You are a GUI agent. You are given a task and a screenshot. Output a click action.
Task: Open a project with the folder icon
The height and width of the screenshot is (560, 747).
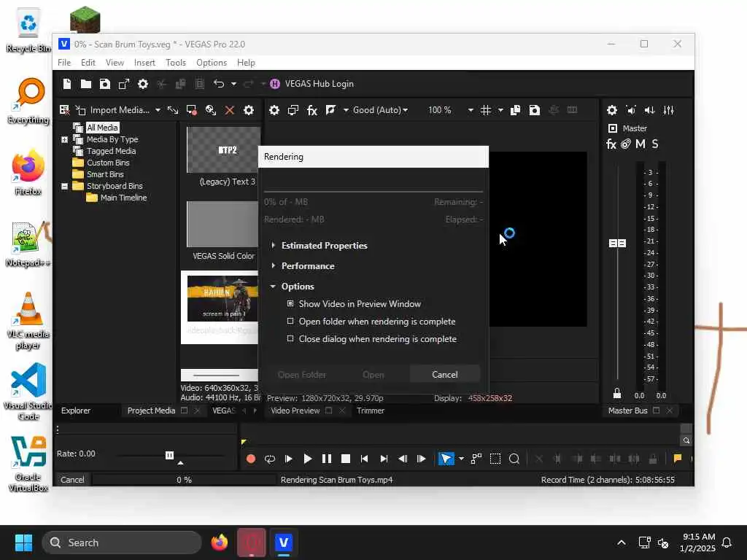click(x=86, y=84)
